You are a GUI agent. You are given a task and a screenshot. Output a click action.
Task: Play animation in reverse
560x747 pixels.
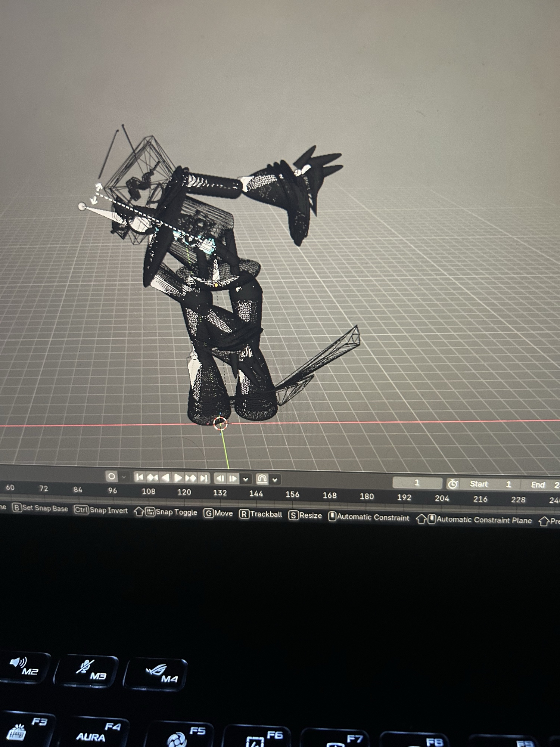[165, 478]
